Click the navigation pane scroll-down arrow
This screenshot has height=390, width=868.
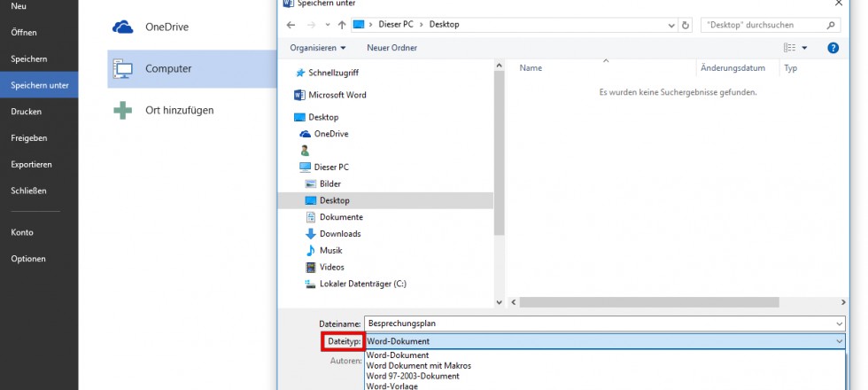tap(499, 302)
